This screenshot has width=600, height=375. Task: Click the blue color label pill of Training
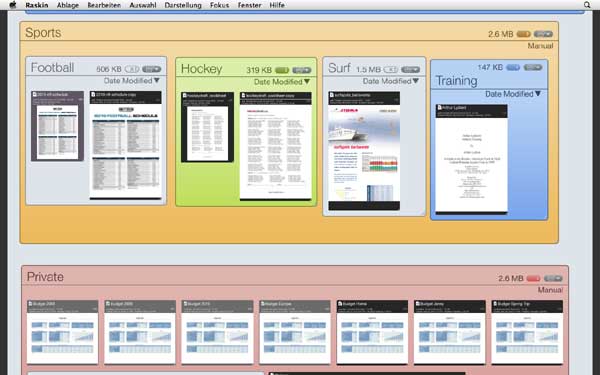click(513, 67)
